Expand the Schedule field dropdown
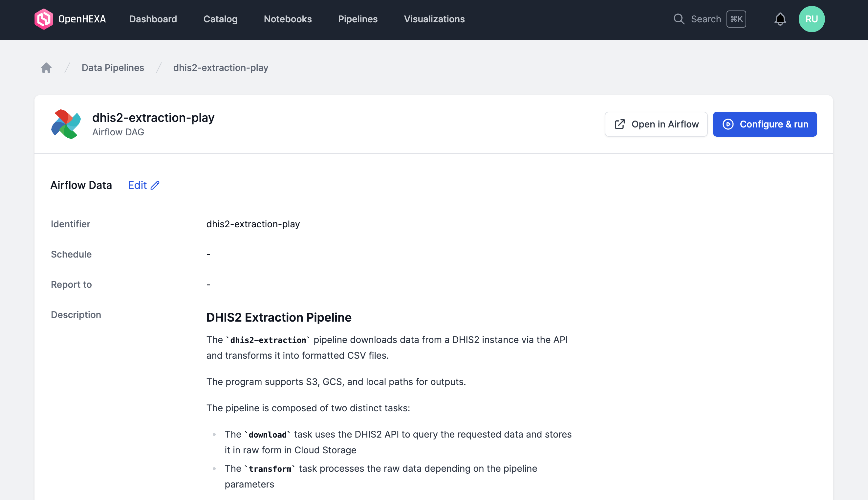Viewport: 868px width, 500px height. coord(208,254)
